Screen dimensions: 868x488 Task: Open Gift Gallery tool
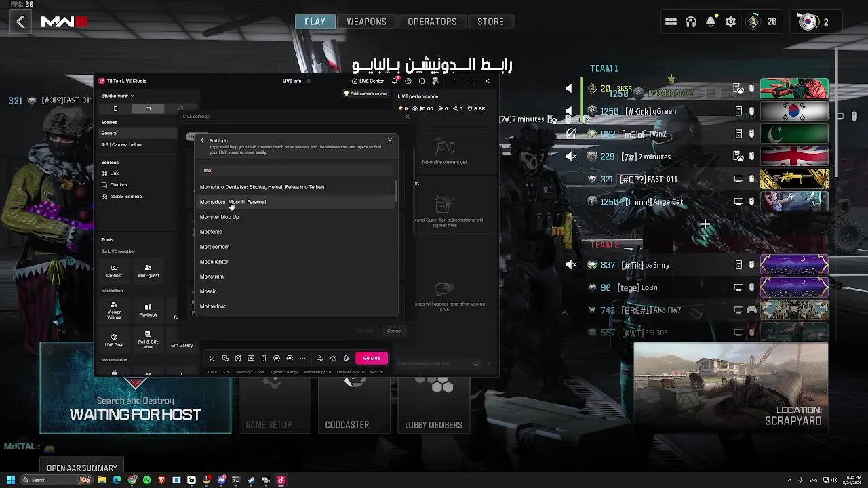click(x=182, y=342)
